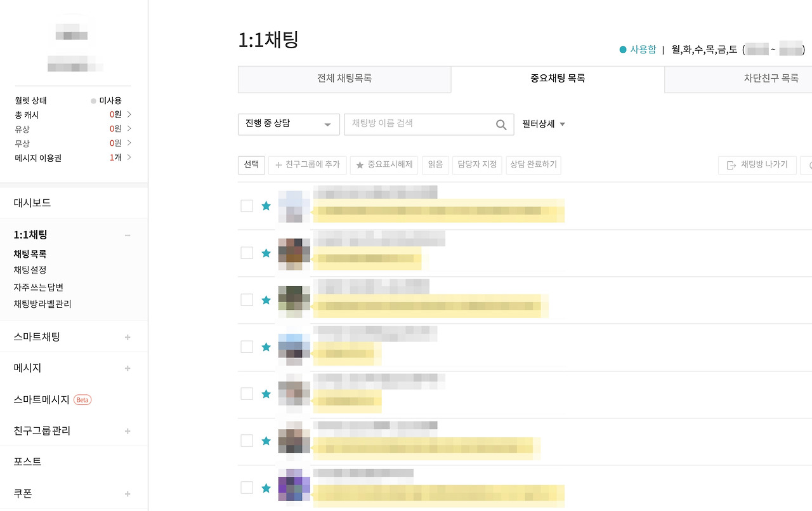Screen dimensions: 812x511
Task: Click the plus icon beside 쿠폰
Action: [x=127, y=493]
